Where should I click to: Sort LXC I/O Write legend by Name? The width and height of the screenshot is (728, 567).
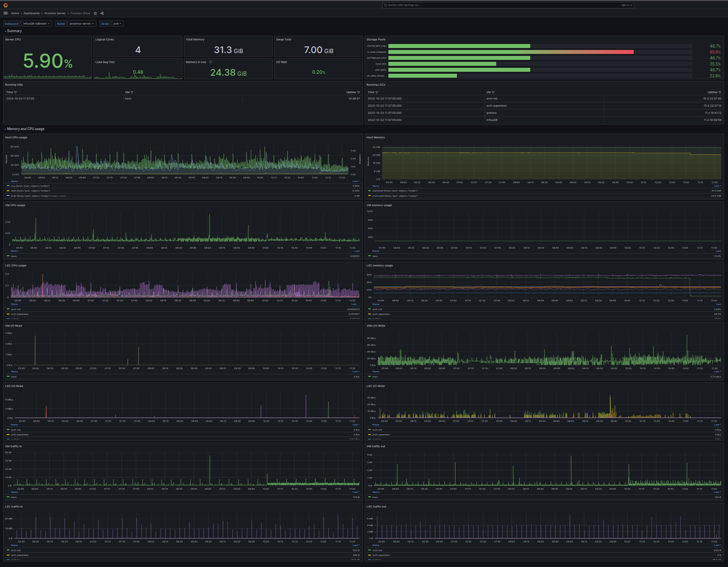[376, 425]
